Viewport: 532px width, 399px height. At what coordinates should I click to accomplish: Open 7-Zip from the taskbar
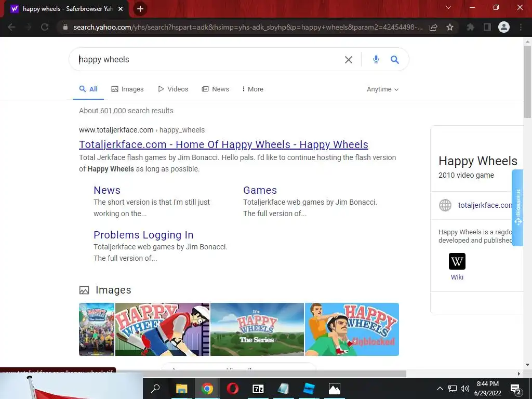coord(258,389)
